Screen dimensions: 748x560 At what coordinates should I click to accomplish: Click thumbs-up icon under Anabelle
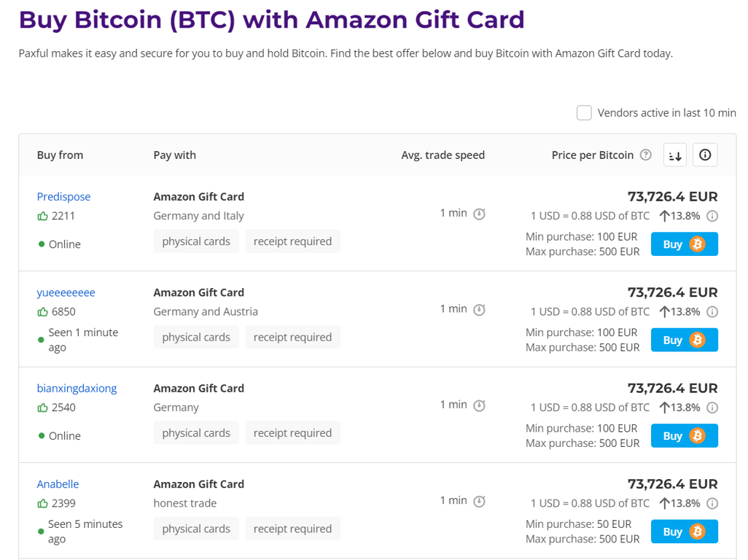tap(42, 504)
